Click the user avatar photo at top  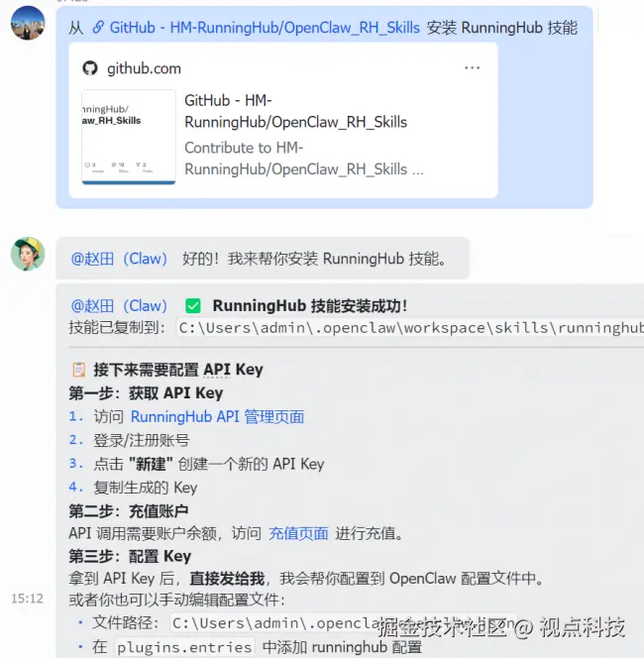(x=28, y=24)
